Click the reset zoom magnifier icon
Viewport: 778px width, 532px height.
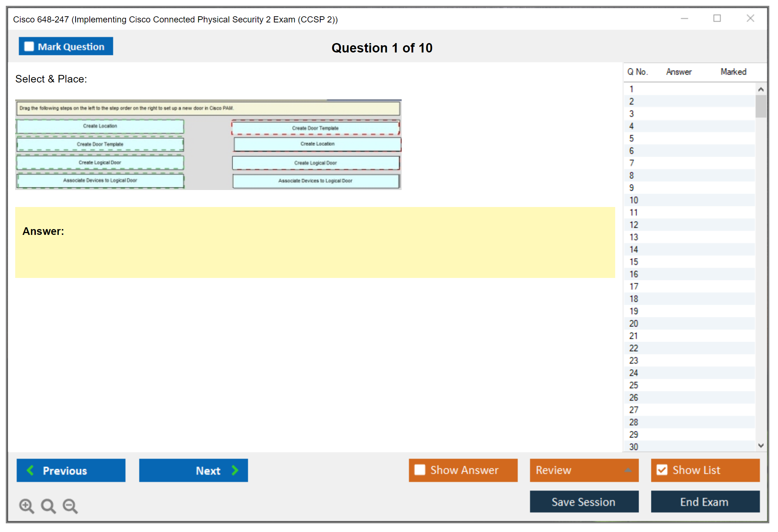tap(48, 506)
